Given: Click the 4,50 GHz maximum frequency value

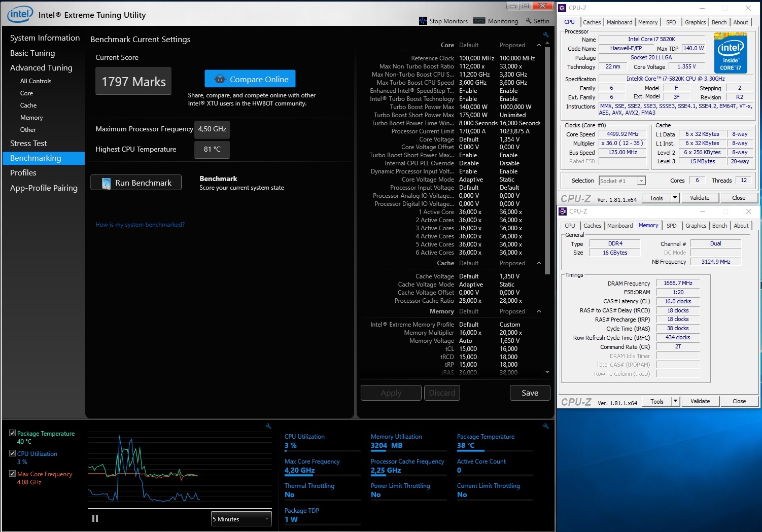Looking at the screenshot, I should click(x=212, y=129).
